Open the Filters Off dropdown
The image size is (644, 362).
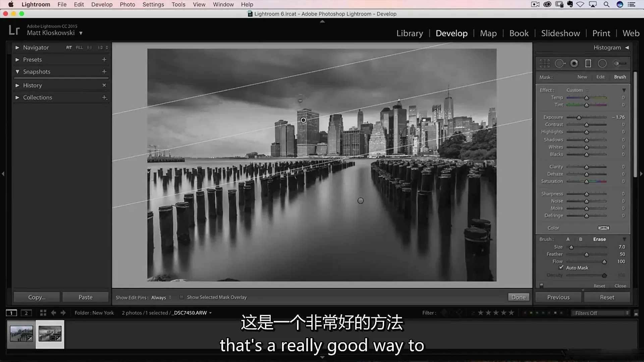(600, 313)
